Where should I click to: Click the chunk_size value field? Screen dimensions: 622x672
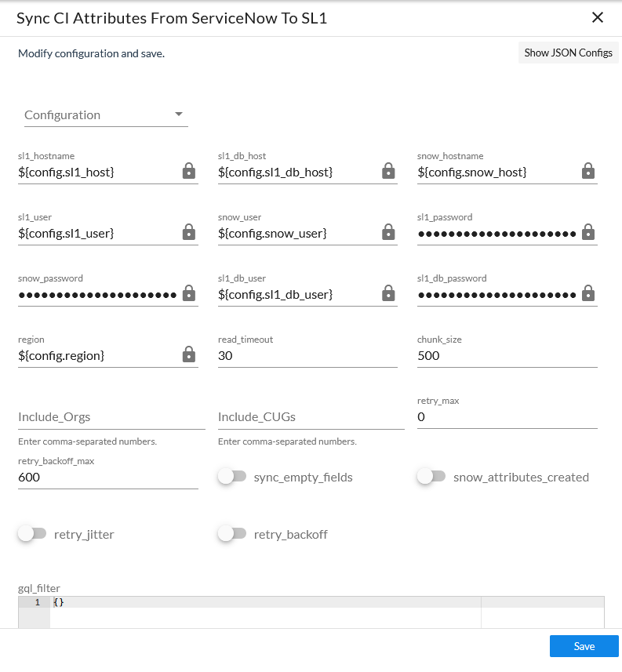pyautogui.click(x=506, y=355)
